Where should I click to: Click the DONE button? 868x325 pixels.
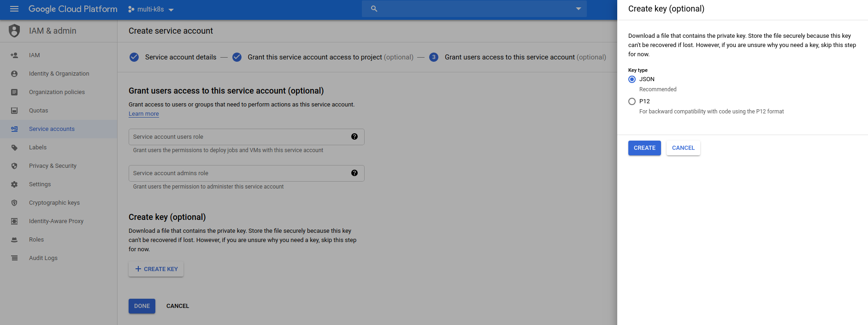(x=142, y=306)
